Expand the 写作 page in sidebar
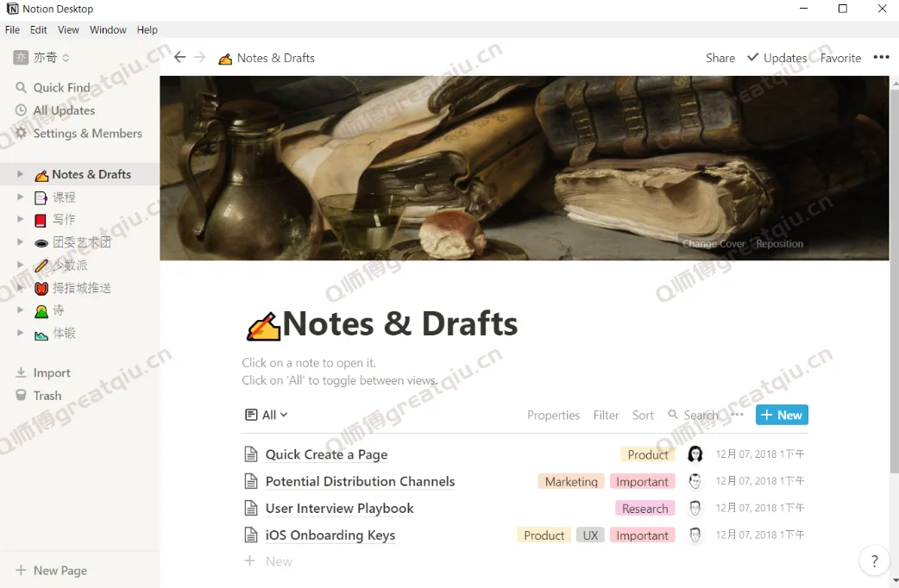The image size is (899, 588). [20, 220]
